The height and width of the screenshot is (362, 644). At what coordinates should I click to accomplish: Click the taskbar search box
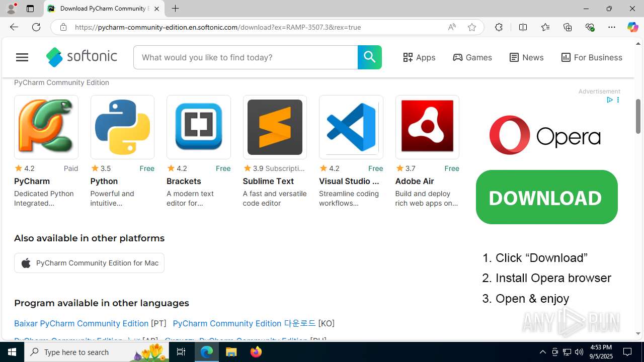pos(97,352)
